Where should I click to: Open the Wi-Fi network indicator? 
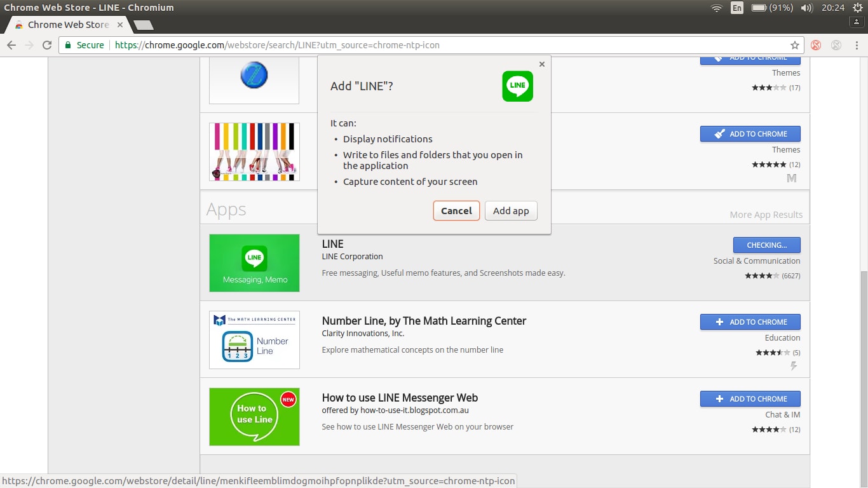[717, 8]
